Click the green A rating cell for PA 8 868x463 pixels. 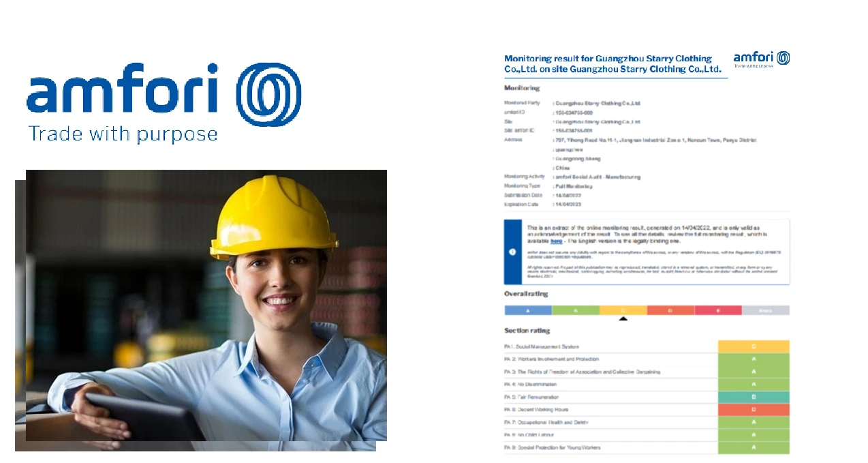coord(754,435)
